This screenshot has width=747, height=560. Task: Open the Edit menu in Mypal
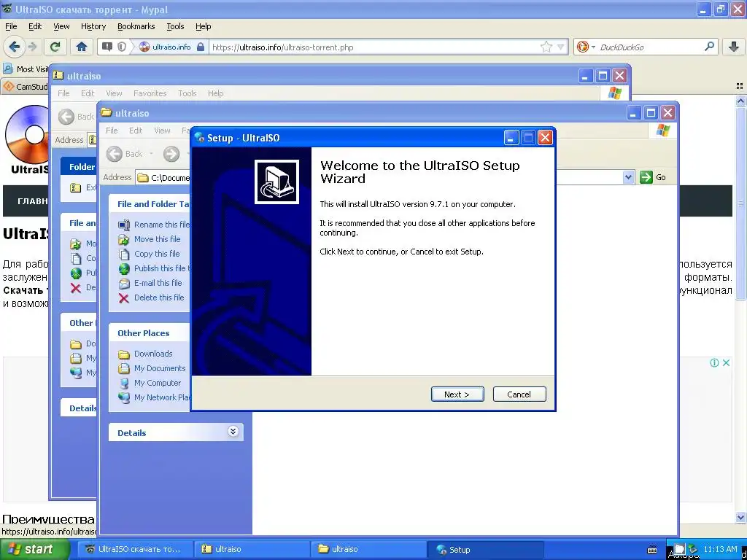tap(35, 26)
